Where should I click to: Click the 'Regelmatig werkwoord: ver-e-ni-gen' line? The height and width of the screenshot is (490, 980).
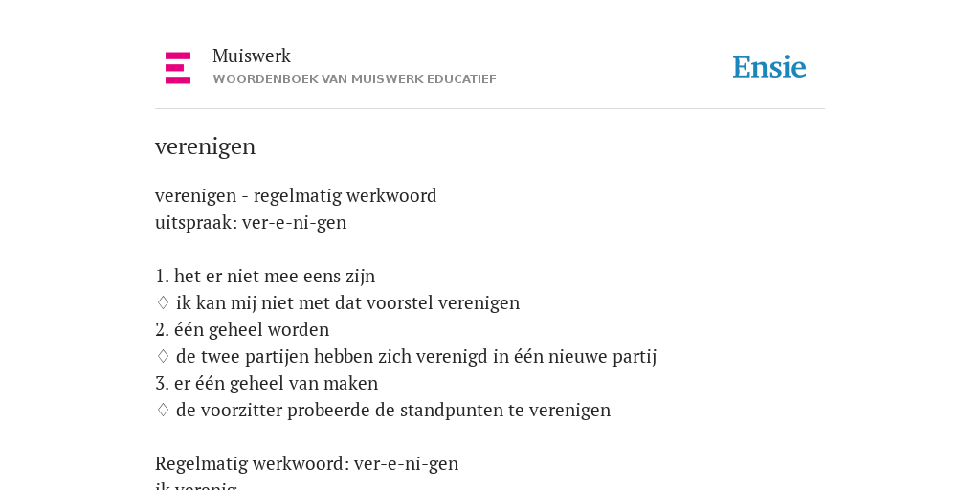pyautogui.click(x=307, y=464)
